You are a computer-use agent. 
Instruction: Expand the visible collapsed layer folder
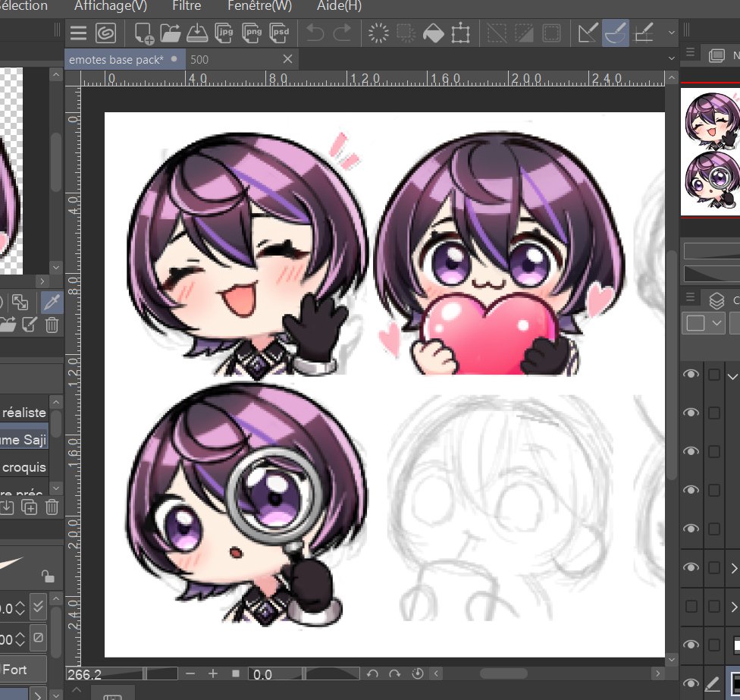pyautogui.click(x=734, y=568)
